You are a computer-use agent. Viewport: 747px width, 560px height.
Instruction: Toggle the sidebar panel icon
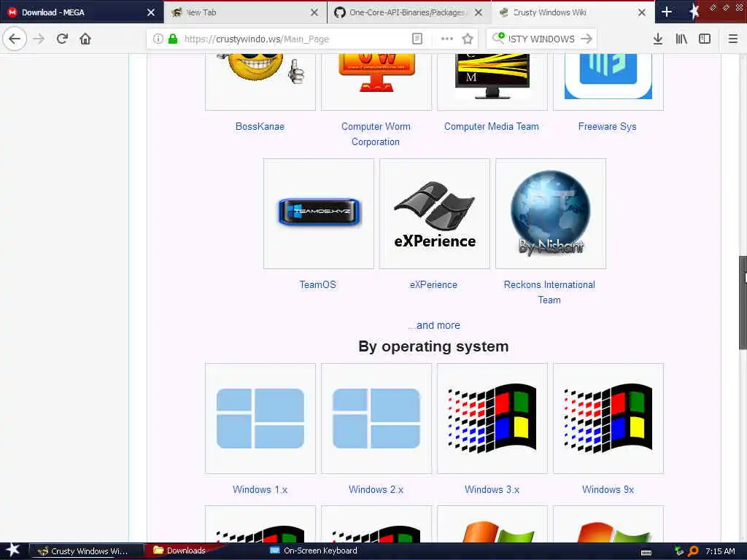(705, 39)
